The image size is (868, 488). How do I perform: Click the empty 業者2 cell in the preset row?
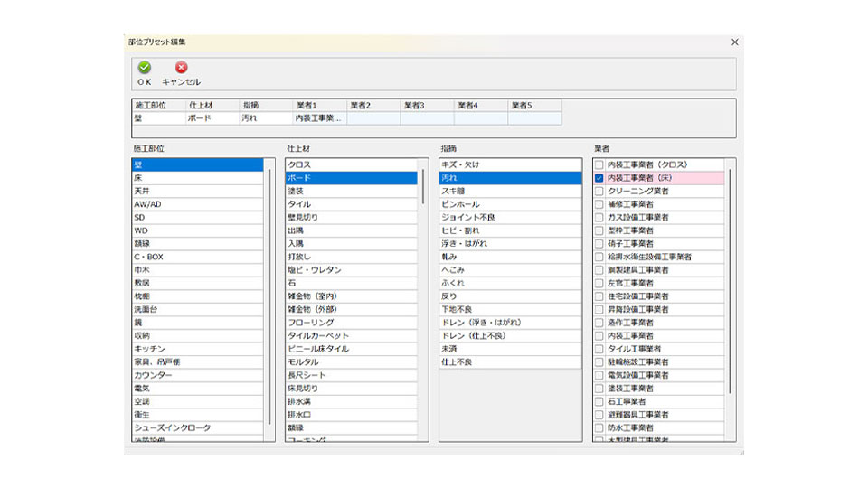pyautogui.click(x=373, y=118)
